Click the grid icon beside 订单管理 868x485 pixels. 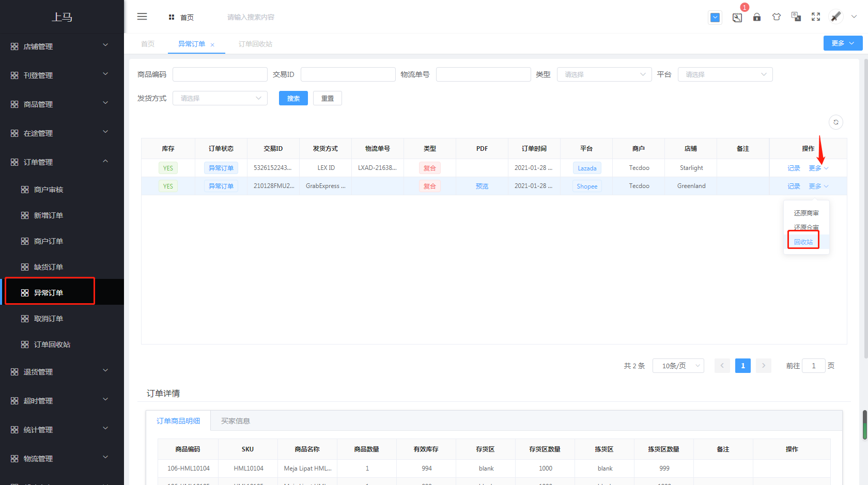click(14, 162)
